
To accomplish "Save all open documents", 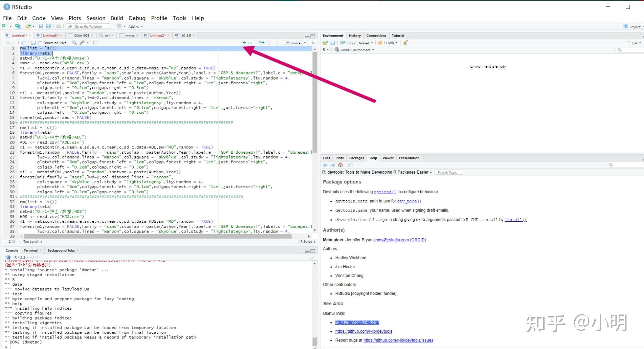I will [x=48, y=26].
